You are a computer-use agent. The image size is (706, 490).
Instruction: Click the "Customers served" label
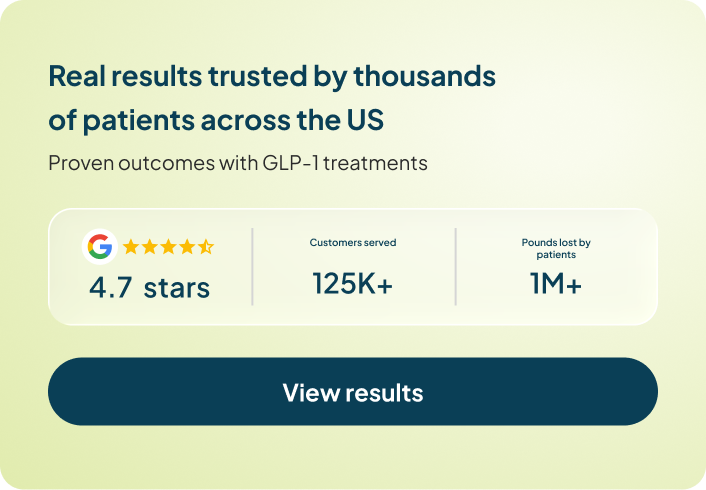pyautogui.click(x=353, y=243)
